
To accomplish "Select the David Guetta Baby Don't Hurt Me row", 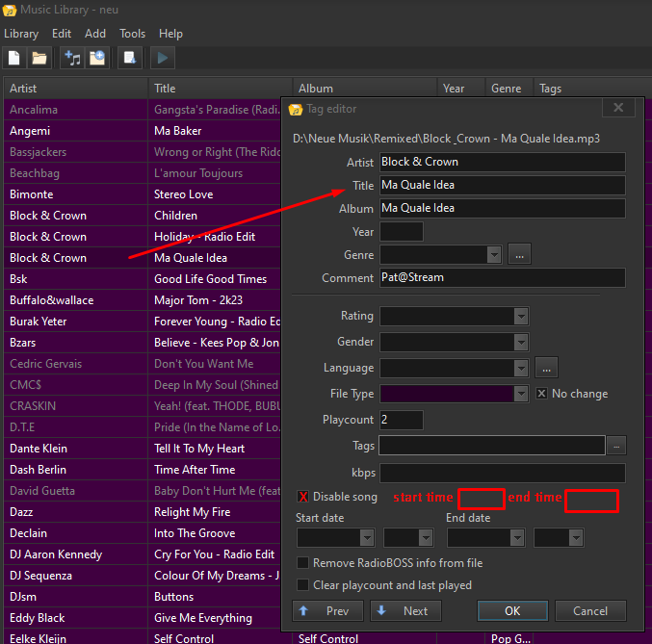I will click(143, 491).
